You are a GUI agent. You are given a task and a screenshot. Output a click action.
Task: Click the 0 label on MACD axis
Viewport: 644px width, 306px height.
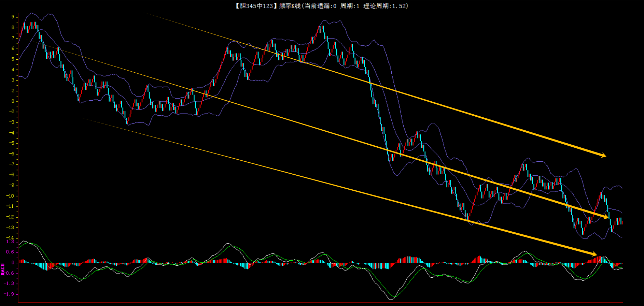pos(13,263)
